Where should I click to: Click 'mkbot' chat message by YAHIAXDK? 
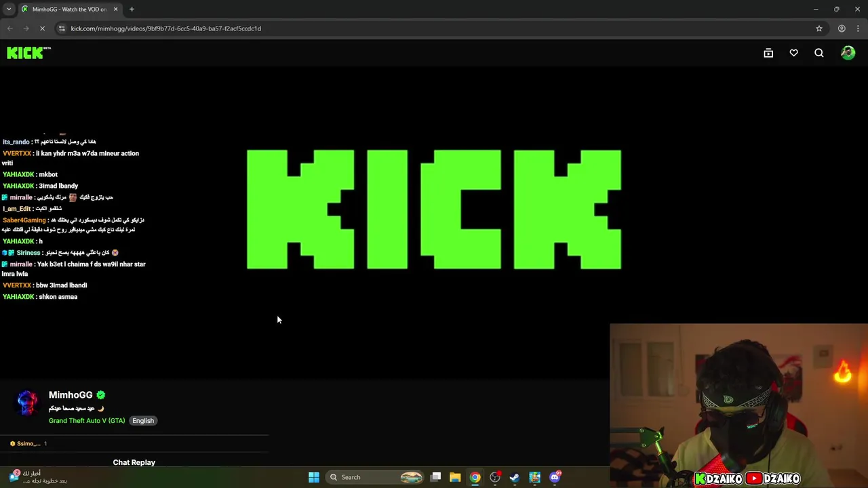[x=48, y=174]
